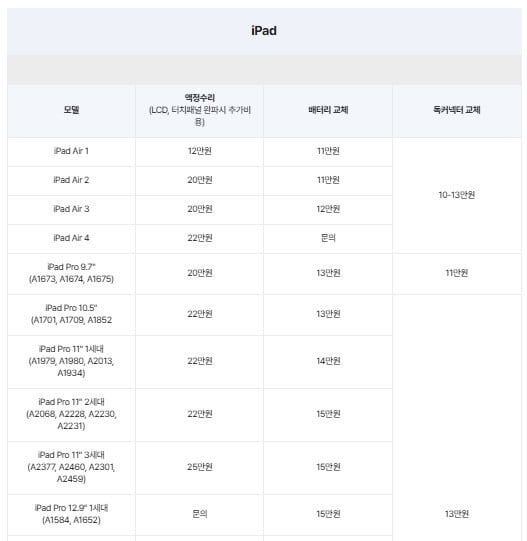Screen dimensions: 527x541
Task: Click the iPad Air 4 model cell
Action: [x=71, y=238]
